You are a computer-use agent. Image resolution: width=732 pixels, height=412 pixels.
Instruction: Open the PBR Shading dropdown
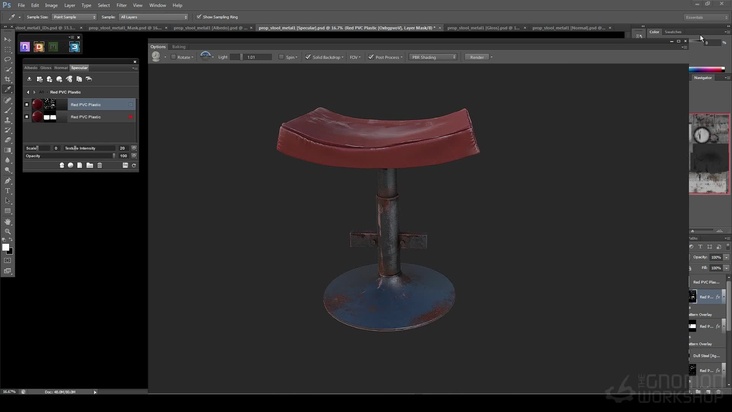(433, 57)
